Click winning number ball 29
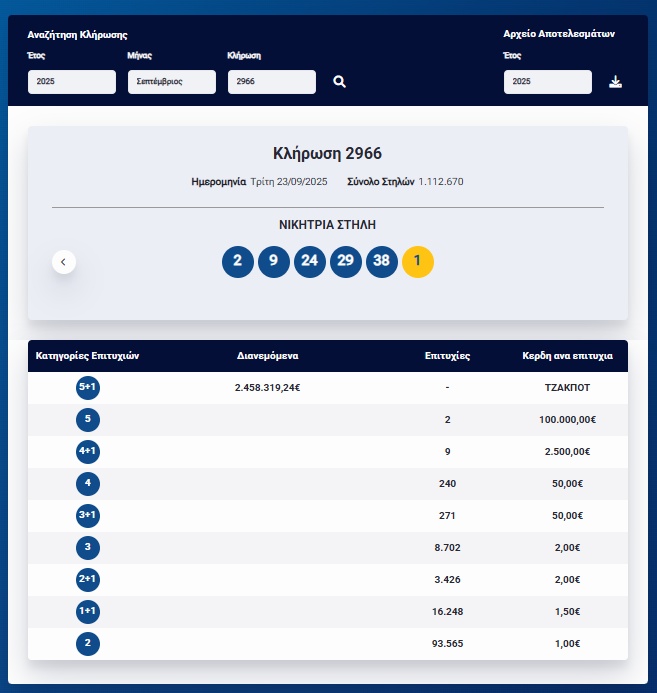This screenshot has height=693, width=657. [346, 262]
